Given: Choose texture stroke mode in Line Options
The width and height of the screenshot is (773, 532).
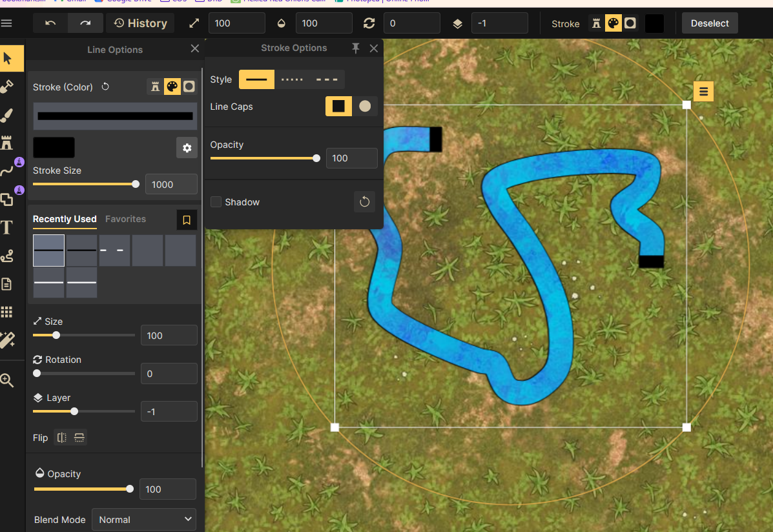Looking at the screenshot, I should click(155, 87).
